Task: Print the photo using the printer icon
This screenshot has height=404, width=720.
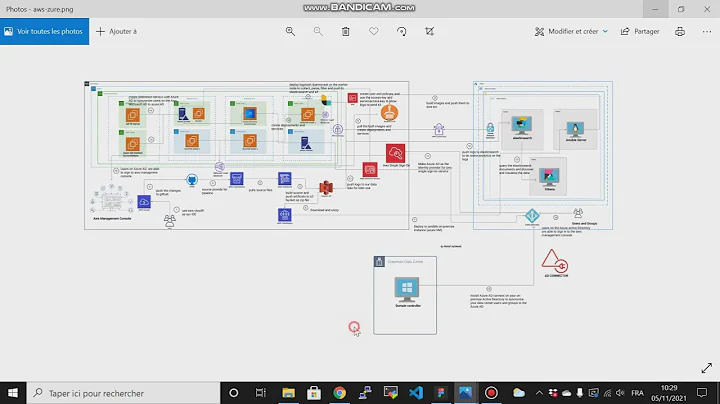Action: [x=680, y=31]
